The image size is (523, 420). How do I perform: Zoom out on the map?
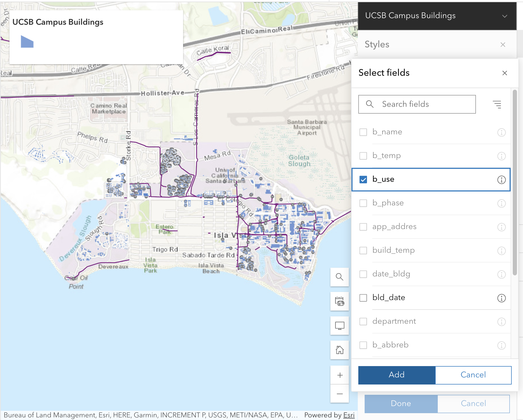coord(339,394)
